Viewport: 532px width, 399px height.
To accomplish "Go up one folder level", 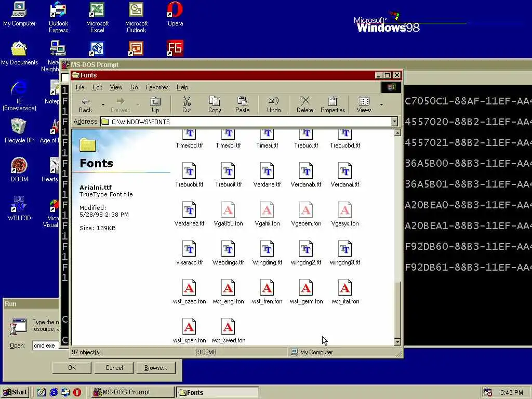I will point(155,105).
